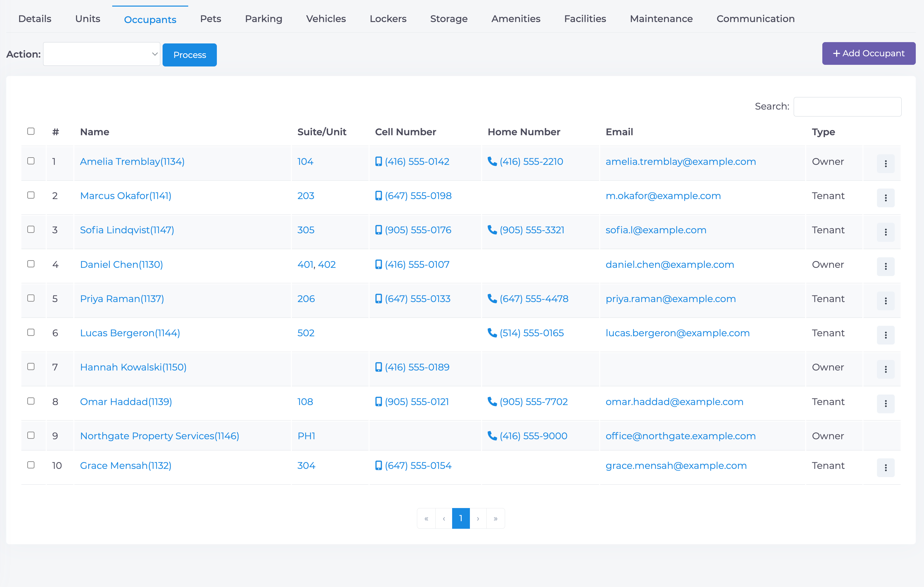Open the row actions menu for Grace Mensah

[x=885, y=468]
